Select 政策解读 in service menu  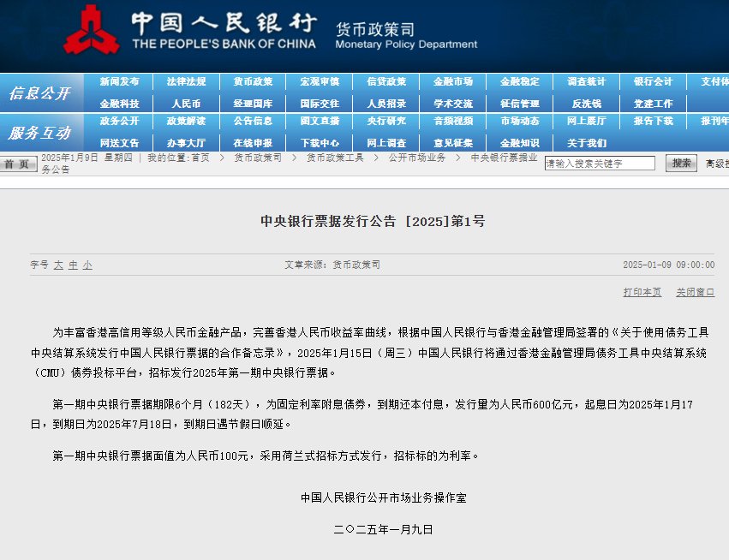click(x=187, y=122)
